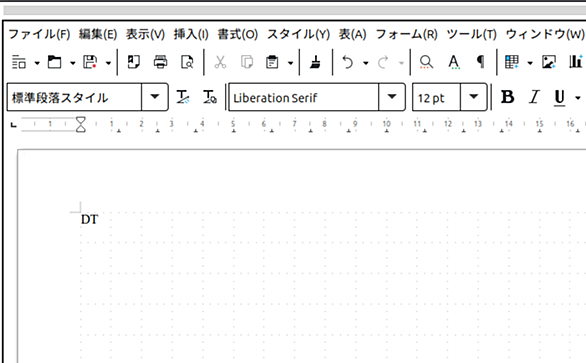Click the Update Selected Style icon
This screenshot has width=586, height=363.
tap(183, 97)
